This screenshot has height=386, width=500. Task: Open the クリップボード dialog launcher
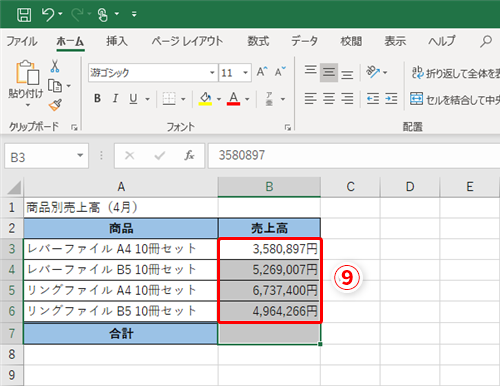(74, 127)
